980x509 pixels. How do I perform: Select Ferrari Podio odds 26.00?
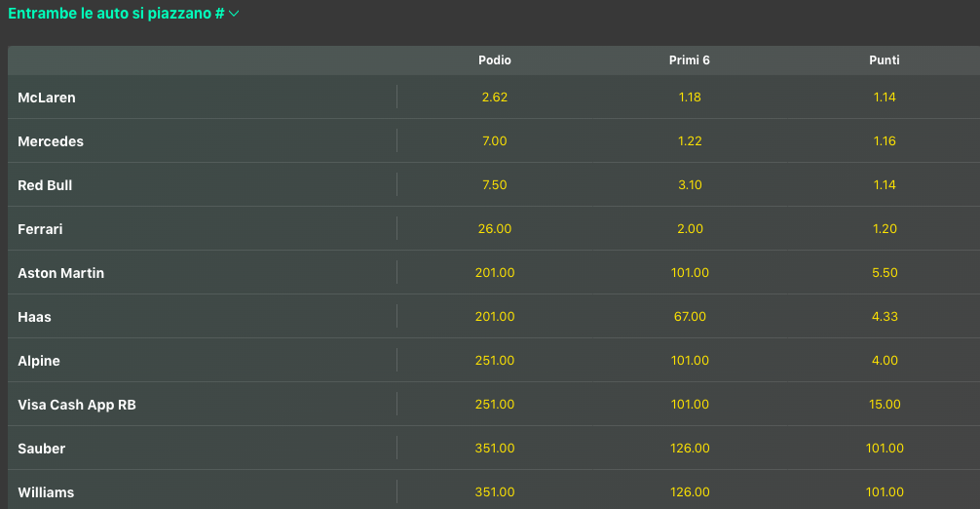[x=495, y=229]
